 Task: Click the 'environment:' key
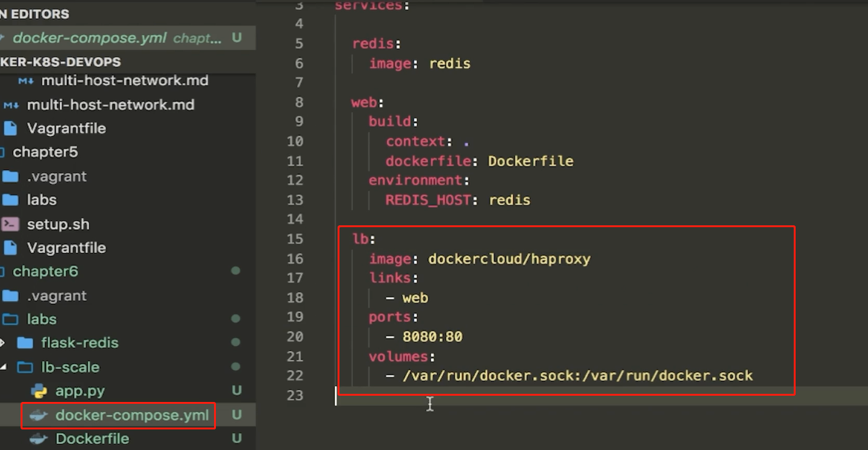click(419, 181)
